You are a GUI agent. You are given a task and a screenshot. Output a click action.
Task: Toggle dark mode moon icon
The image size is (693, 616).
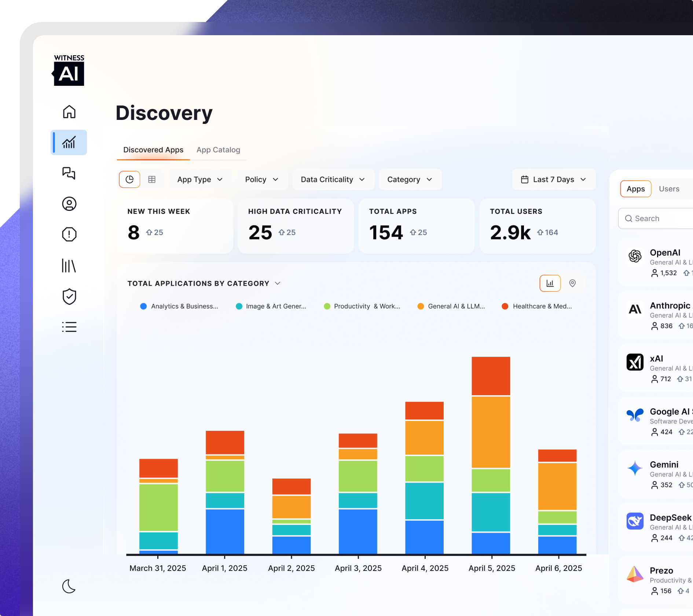pyautogui.click(x=69, y=586)
